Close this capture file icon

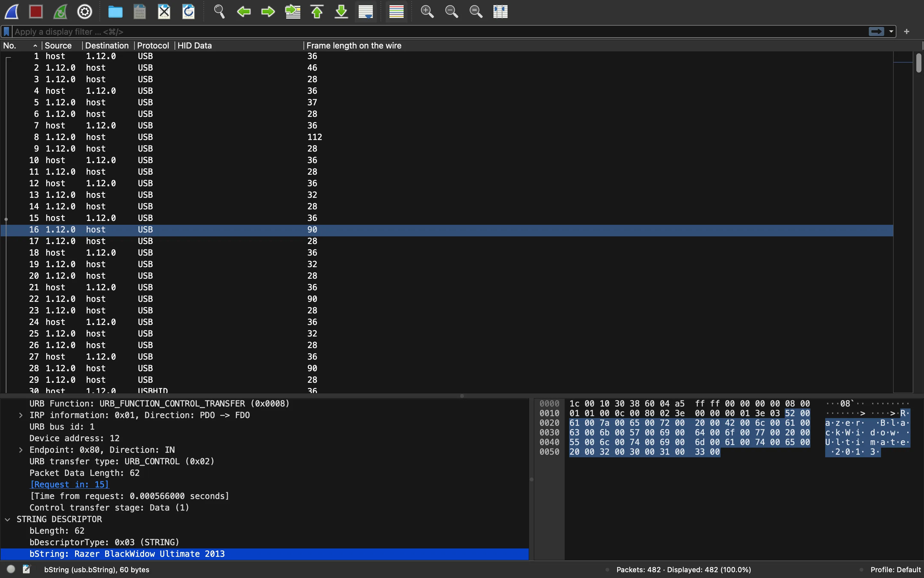(164, 12)
